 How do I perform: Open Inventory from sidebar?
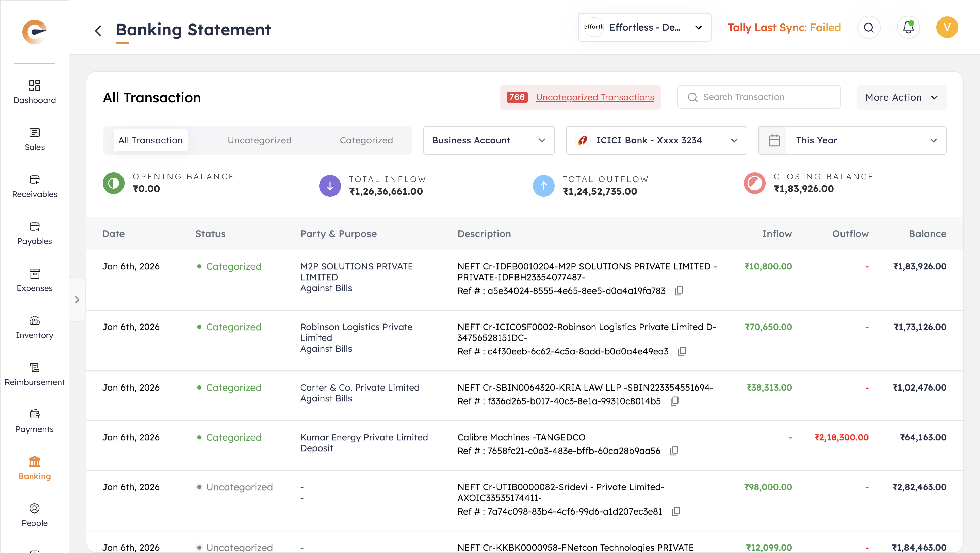point(35,327)
